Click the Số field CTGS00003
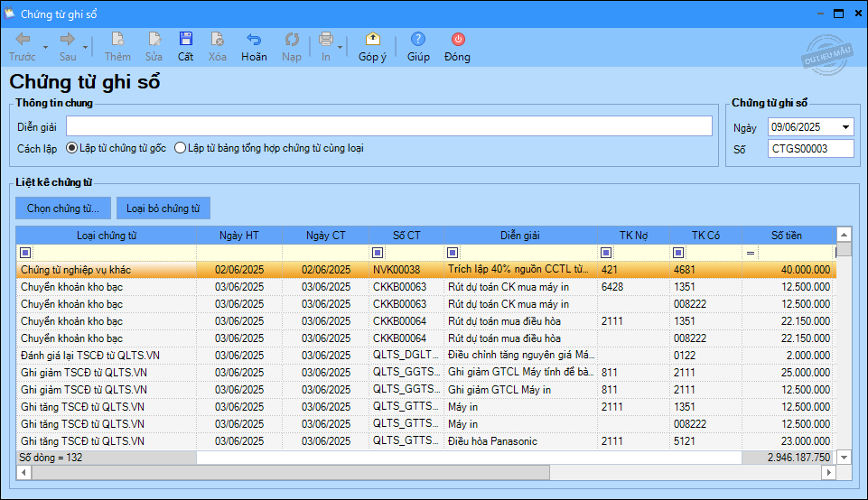This screenshot has height=500, width=868. click(810, 149)
